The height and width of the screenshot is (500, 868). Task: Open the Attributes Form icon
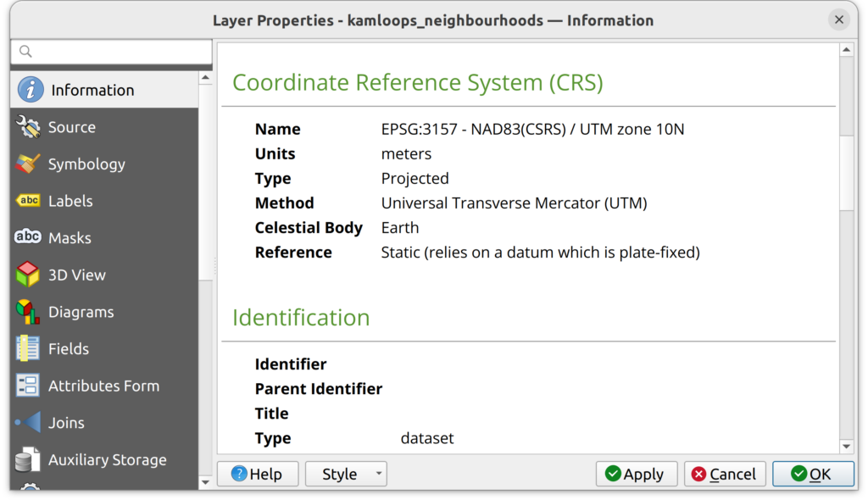point(28,386)
